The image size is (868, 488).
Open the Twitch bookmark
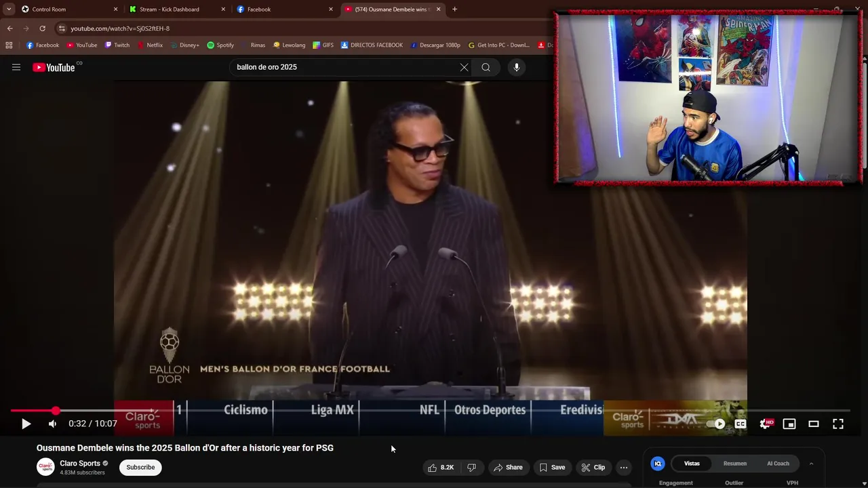(117, 45)
